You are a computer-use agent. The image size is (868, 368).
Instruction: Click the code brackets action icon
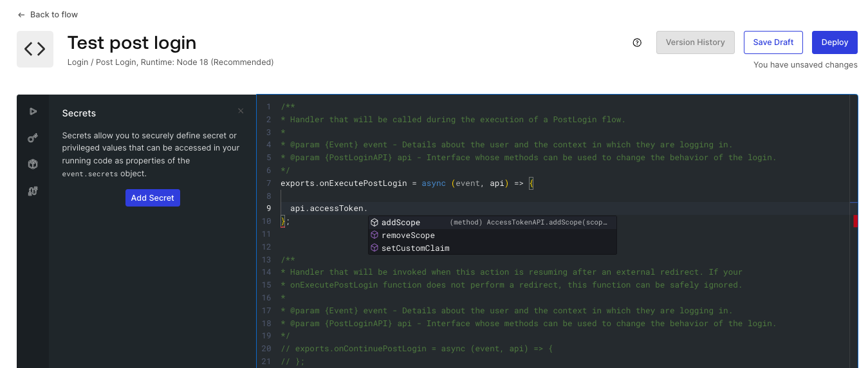[x=35, y=49]
